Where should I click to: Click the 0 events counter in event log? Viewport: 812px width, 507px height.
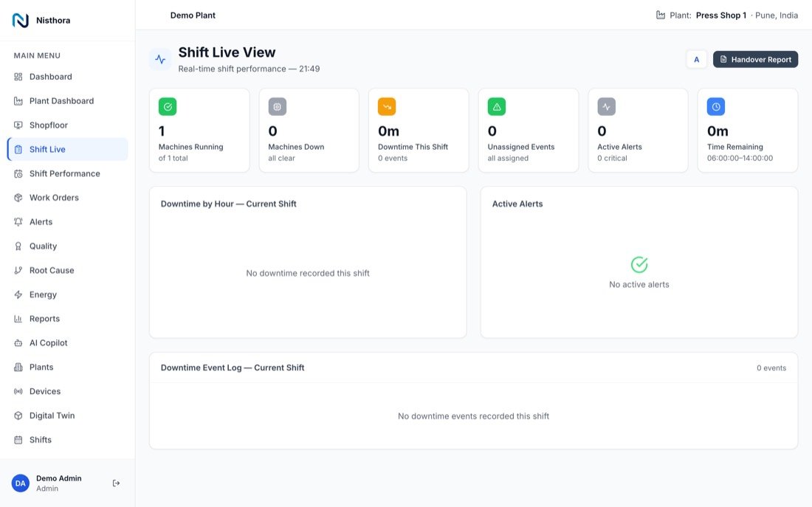tap(771, 368)
